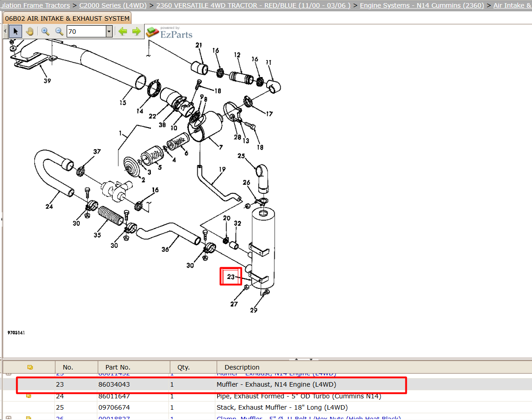Collapse the diagram toolbar with left chevron
Viewport: 532px width, 420px height.
(x=5, y=31)
